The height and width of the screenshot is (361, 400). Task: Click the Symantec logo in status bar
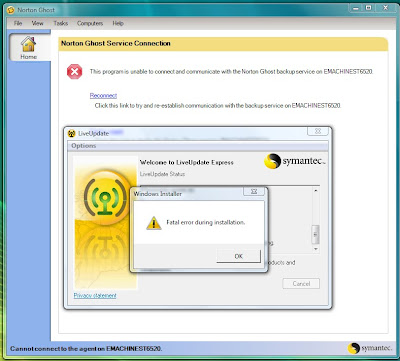[369, 348]
